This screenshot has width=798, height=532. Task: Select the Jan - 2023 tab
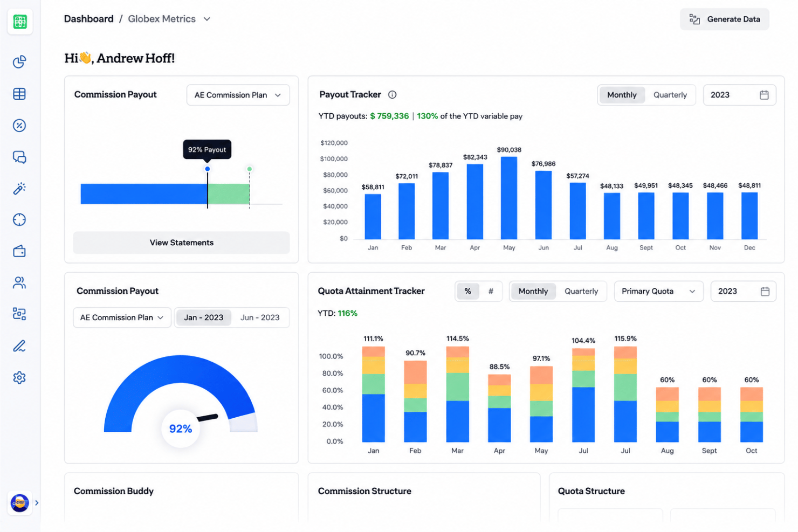(x=203, y=317)
